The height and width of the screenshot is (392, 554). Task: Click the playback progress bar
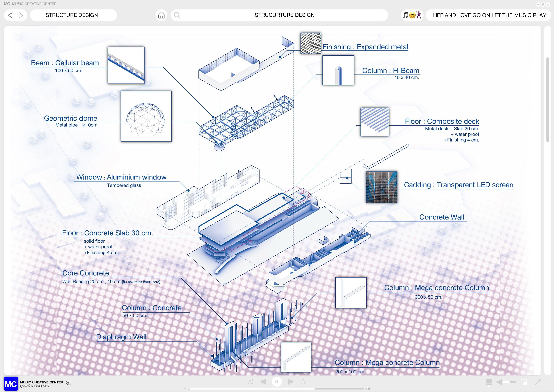(277, 389)
